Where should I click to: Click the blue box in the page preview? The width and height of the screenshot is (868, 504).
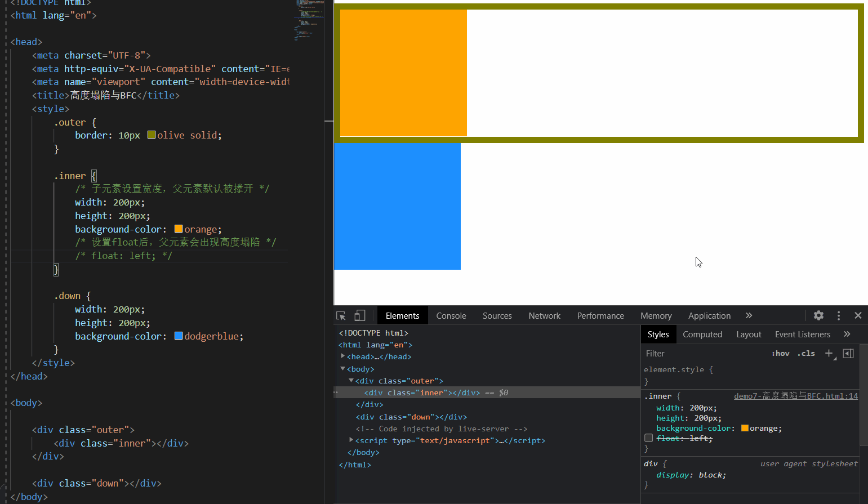click(x=397, y=206)
